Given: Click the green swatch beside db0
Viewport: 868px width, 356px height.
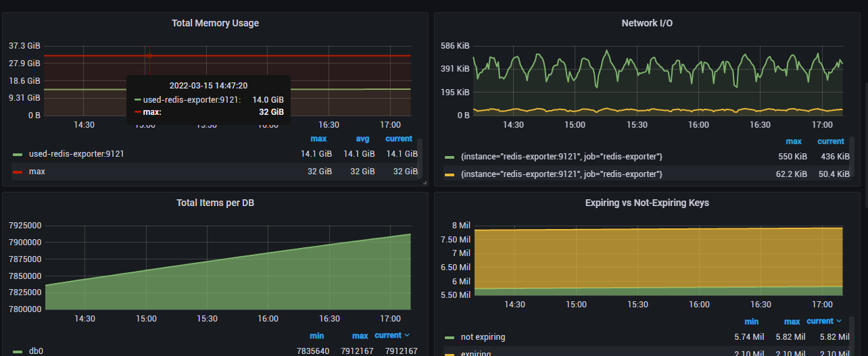Looking at the screenshot, I should [x=18, y=352].
